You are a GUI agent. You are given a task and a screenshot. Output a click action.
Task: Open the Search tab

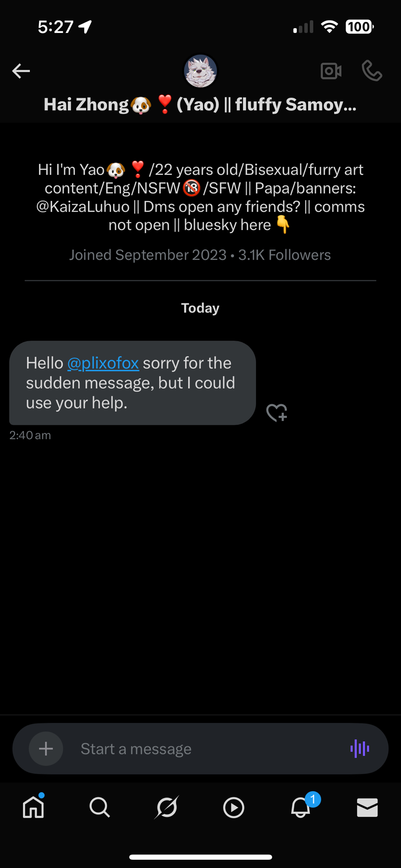100,808
